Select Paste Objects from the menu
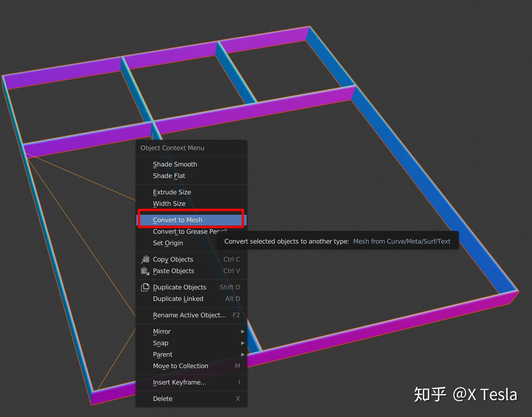 (174, 271)
